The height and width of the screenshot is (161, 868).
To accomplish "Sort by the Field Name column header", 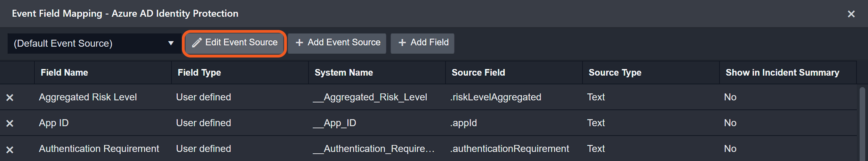I will (64, 72).
